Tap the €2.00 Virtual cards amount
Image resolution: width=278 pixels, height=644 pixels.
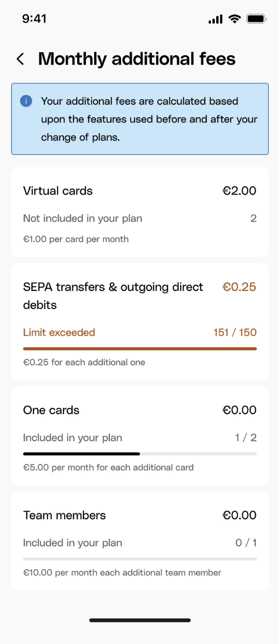(239, 191)
